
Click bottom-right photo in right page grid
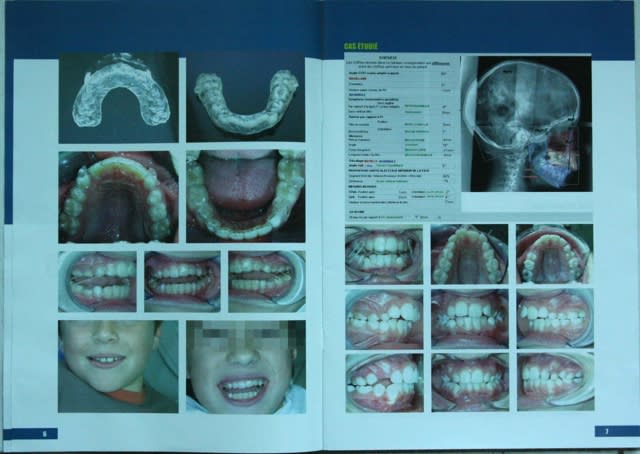pyautogui.click(x=554, y=381)
